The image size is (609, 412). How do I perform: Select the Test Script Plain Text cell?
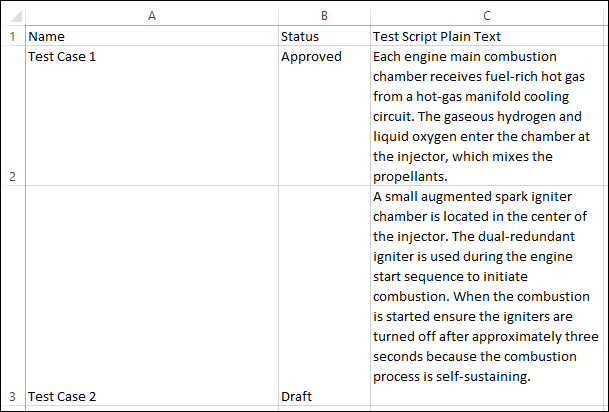[x=486, y=36]
